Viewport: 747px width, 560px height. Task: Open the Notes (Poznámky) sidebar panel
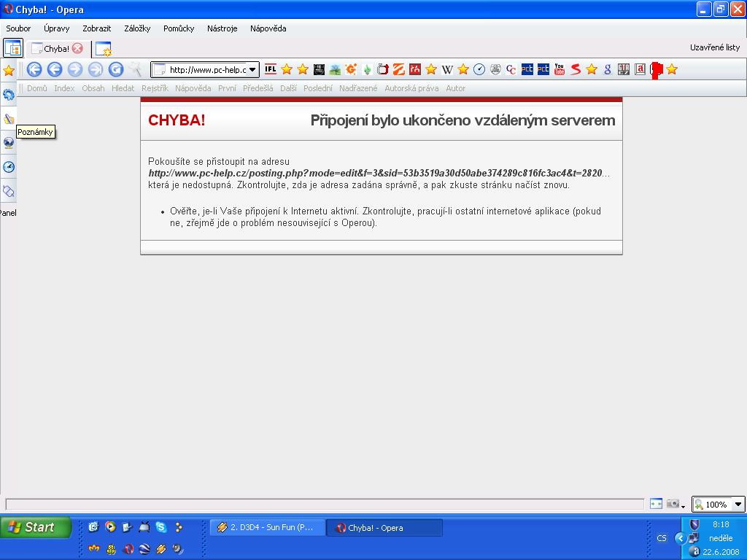pos(9,118)
